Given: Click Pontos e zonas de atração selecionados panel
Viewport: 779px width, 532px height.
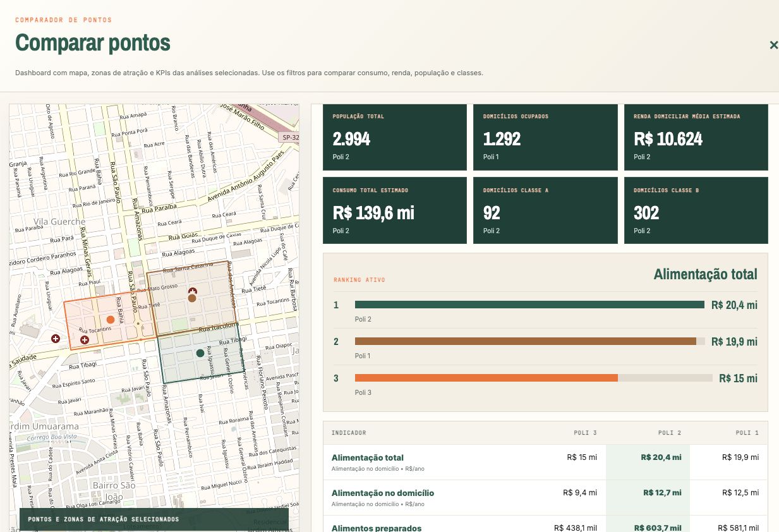Looking at the screenshot, I should [154, 519].
